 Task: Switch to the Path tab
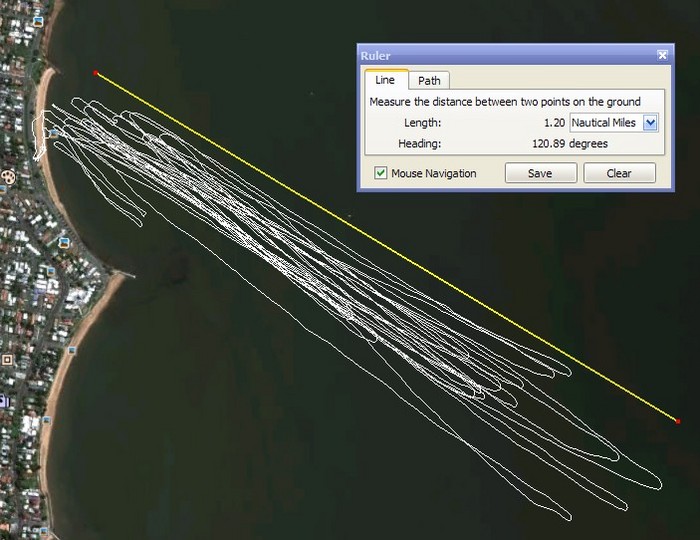(429, 81)
